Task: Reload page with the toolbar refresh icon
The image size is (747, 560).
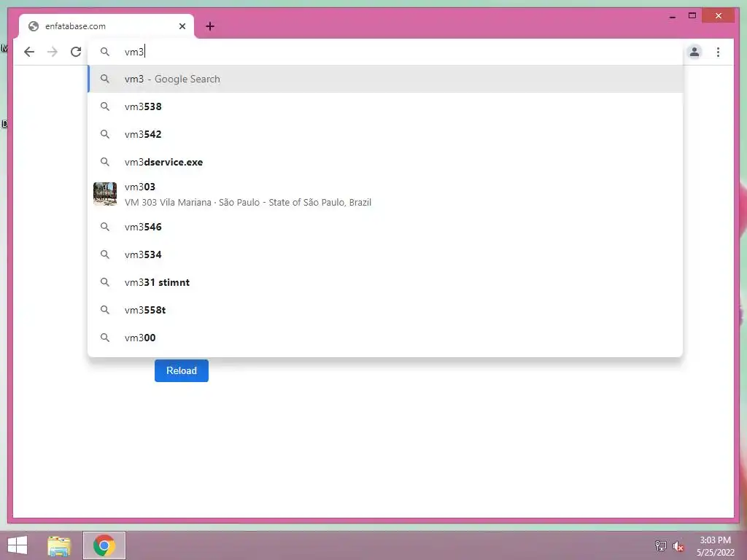Action: point(76,52)
